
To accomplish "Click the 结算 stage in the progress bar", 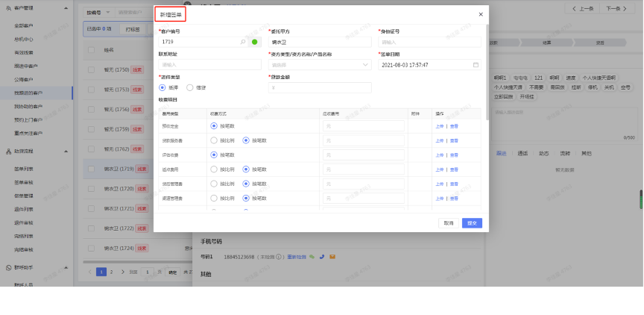I will [546, 43].
